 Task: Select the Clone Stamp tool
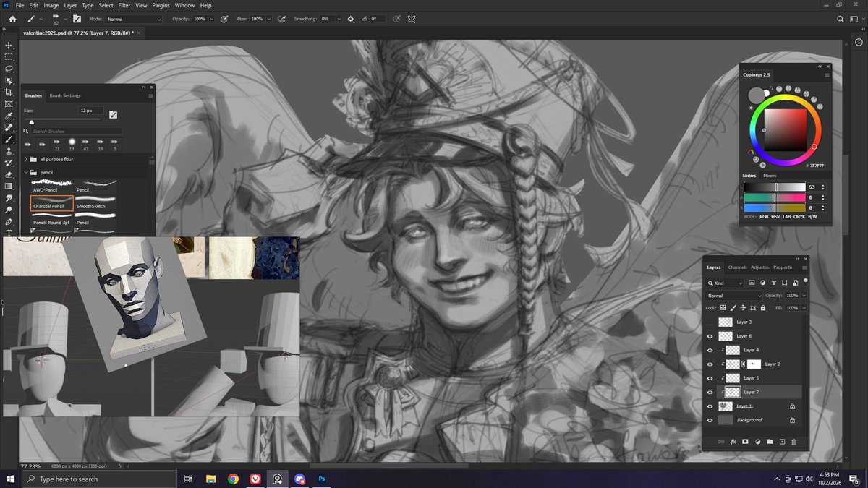point(9,151)
